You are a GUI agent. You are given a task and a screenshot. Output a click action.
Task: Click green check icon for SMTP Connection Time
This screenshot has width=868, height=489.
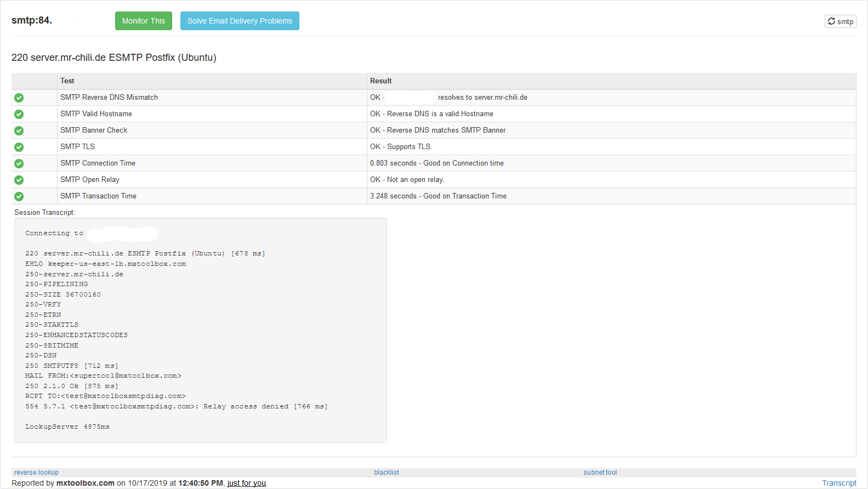[19, 163]
